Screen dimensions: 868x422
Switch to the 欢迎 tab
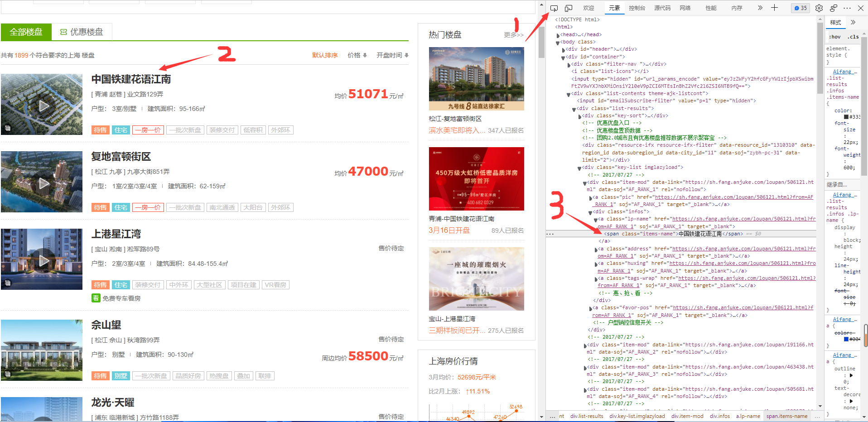(x=588, y=8)
